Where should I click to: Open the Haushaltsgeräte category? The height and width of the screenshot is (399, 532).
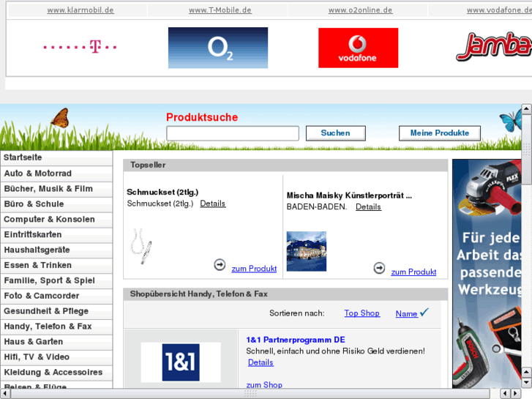coord(56,250)
